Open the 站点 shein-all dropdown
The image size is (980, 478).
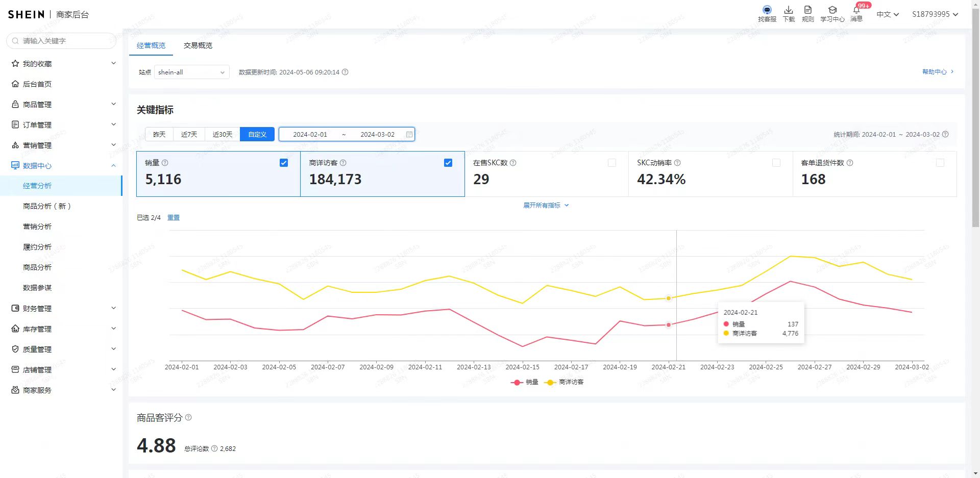point(191,72)
